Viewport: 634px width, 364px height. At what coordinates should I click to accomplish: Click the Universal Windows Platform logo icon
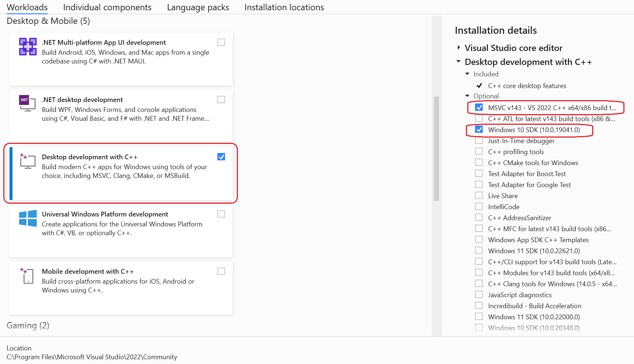click(28, 218)
